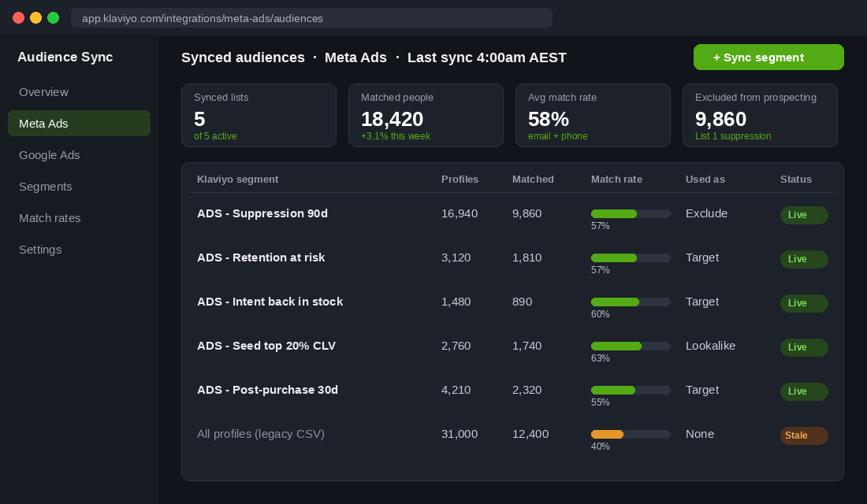The image size is (867, 504).
Task: Click Suppression 90d match rate bar
Action: pos(631,214)
